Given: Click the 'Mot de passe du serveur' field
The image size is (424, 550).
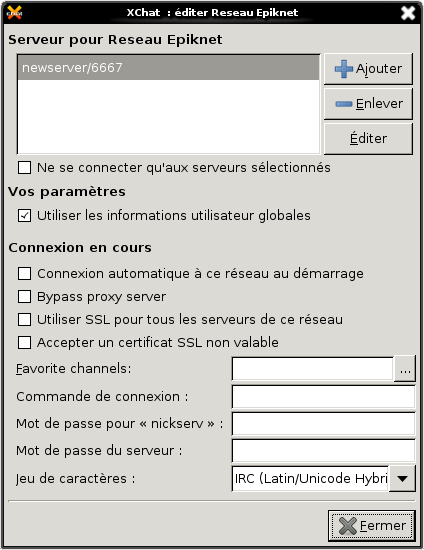Looking at the screenshot, I should click(x=324, y=451).
